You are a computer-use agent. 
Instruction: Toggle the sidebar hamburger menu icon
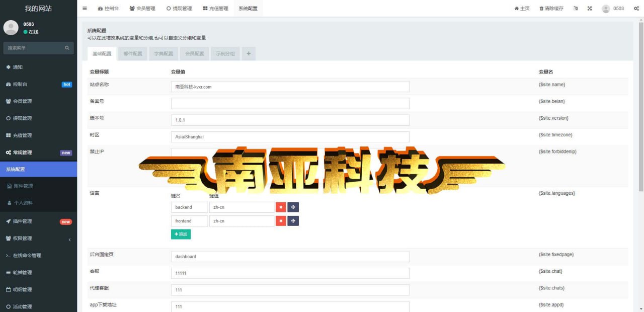pos(85,9)
